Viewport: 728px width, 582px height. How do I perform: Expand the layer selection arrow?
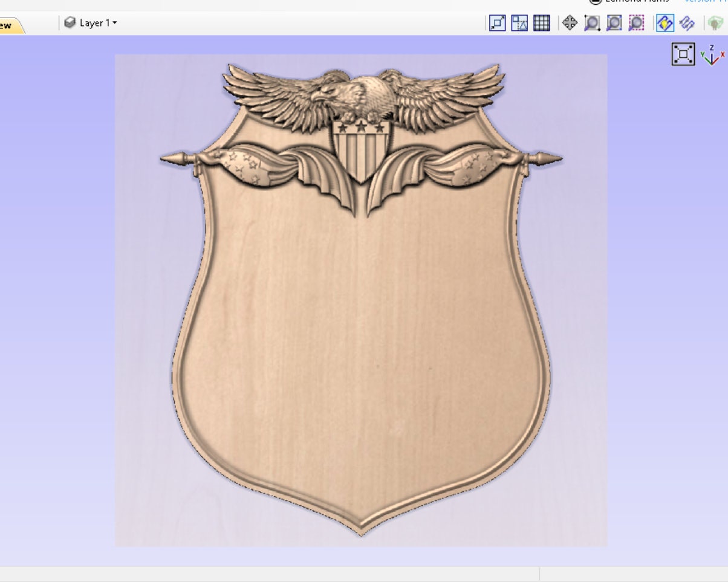114,24
